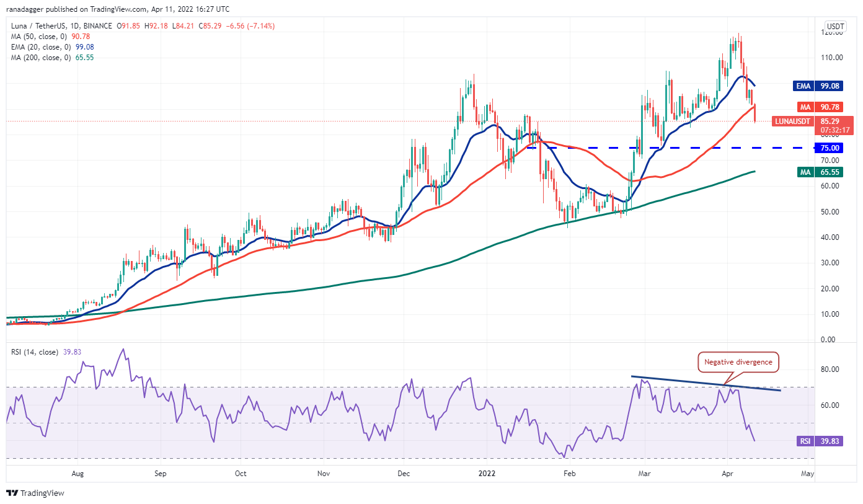Viewport: 863px width, 504px height.
Task: Open the Luna / TetherUS symbol title
Action: [38, 26]
